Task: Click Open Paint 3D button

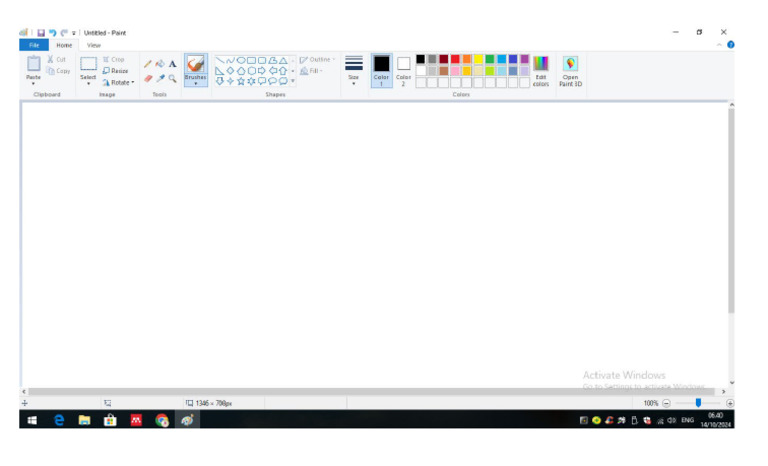Action: pos(571,71)
